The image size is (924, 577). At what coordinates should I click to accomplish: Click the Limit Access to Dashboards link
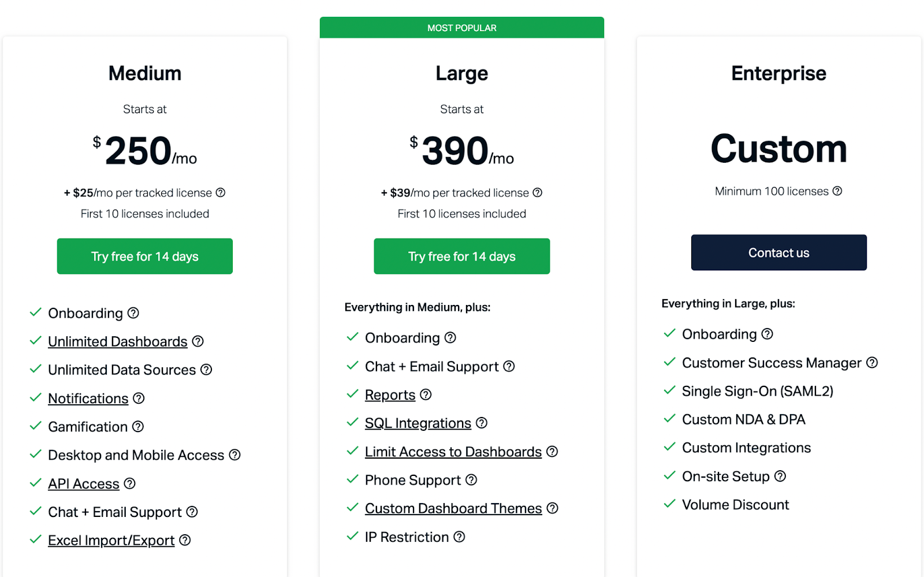point(453,452)
